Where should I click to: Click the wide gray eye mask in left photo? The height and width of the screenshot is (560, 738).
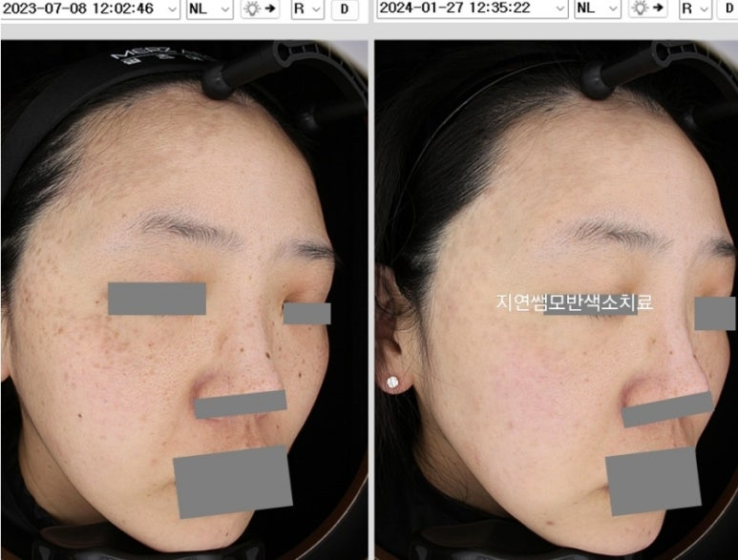157,299
